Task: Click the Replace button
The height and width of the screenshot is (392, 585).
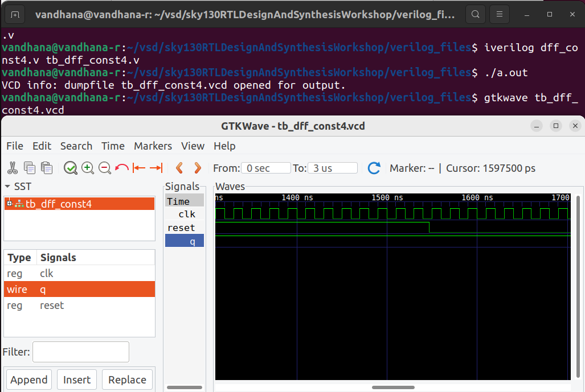Action: [126, 379]
